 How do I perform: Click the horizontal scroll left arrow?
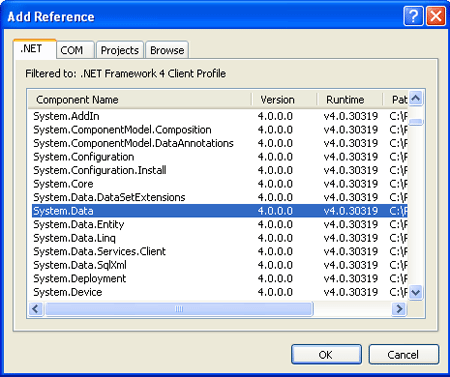(36, 309)
